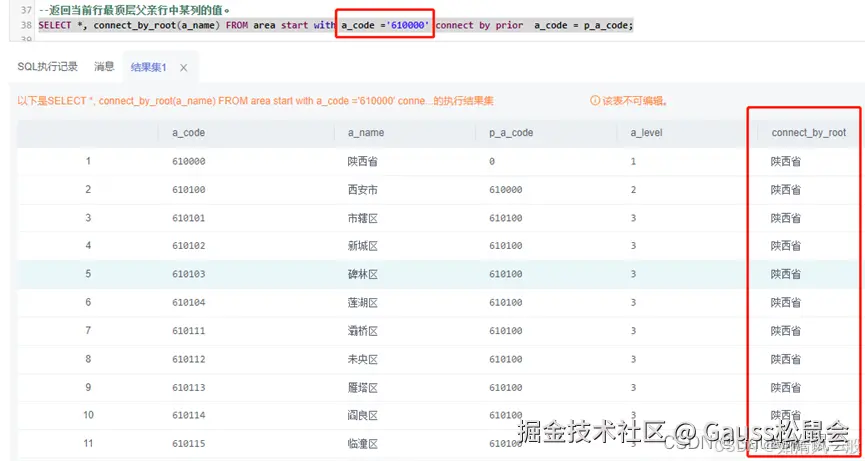Image resolution: width=865 pixels, height=461 pixels.
Task: Click 陕西省 in the a_name column
Action: [362, 162]
